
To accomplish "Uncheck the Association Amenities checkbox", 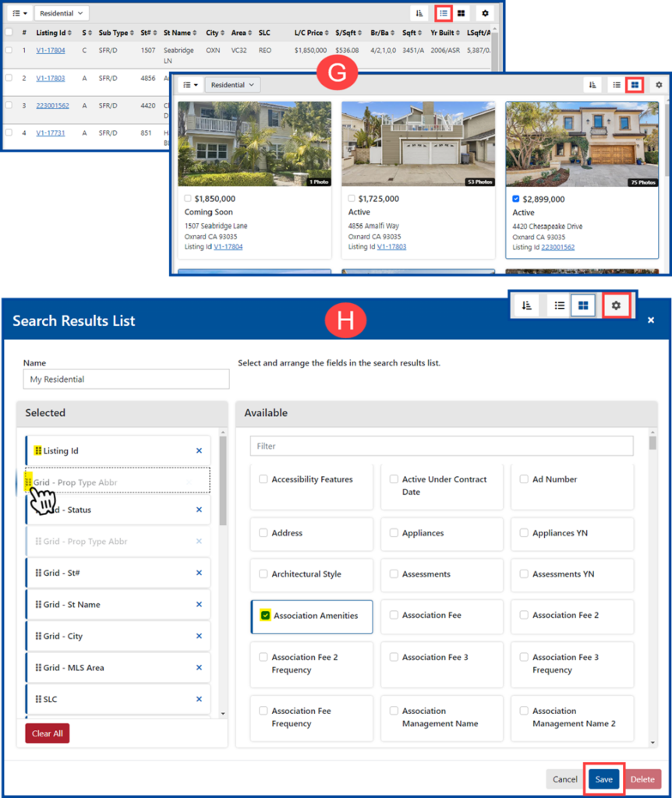I will [265, 616].
